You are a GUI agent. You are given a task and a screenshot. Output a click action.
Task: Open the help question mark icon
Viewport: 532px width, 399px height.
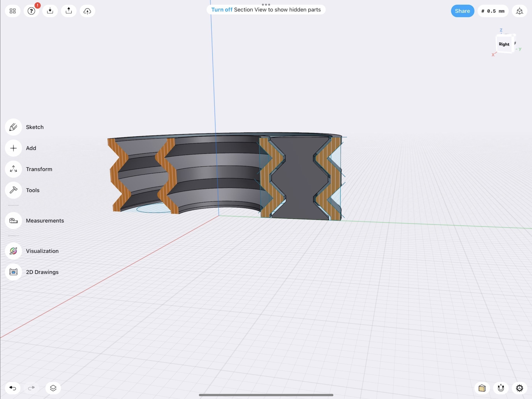(31, 11)
